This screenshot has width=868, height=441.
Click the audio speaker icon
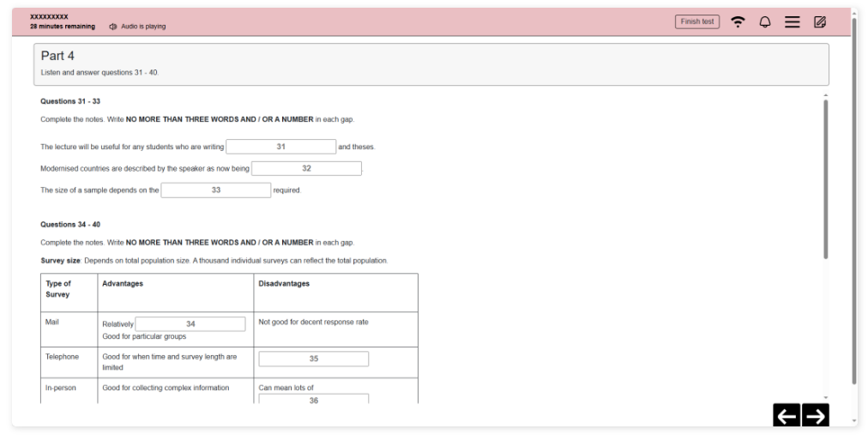[x=113, y=27]
